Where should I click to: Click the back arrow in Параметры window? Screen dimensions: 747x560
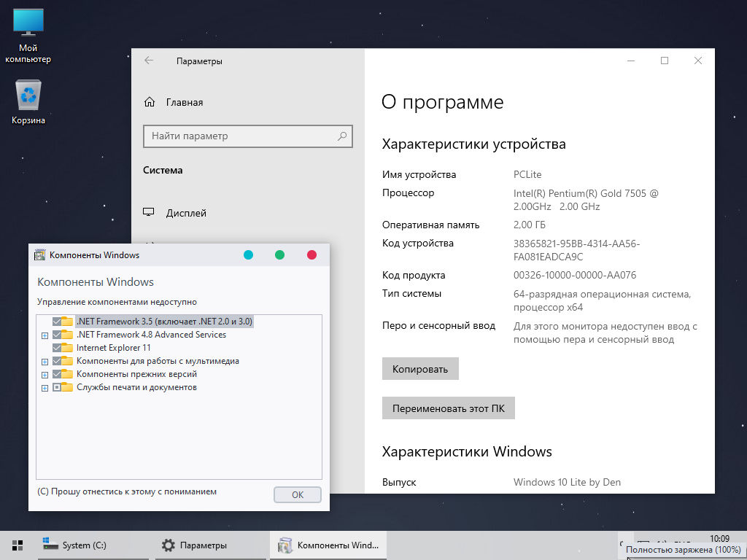[149, 61]
